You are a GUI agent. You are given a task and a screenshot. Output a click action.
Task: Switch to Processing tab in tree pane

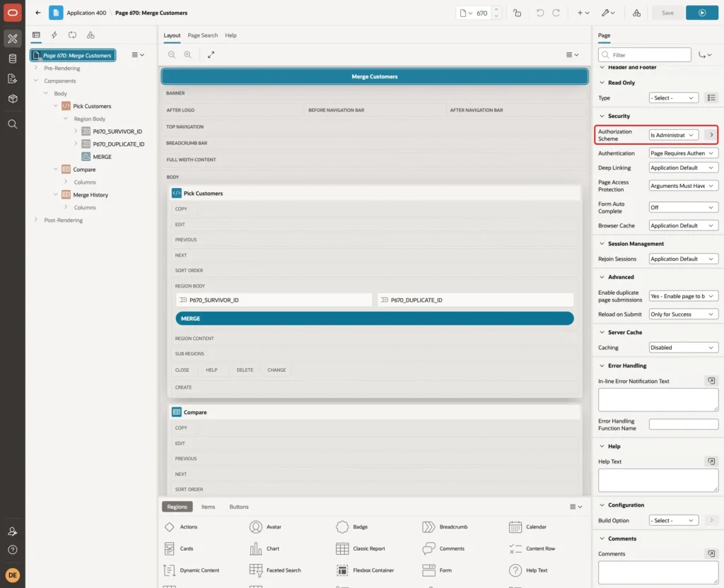click(72, 35)
